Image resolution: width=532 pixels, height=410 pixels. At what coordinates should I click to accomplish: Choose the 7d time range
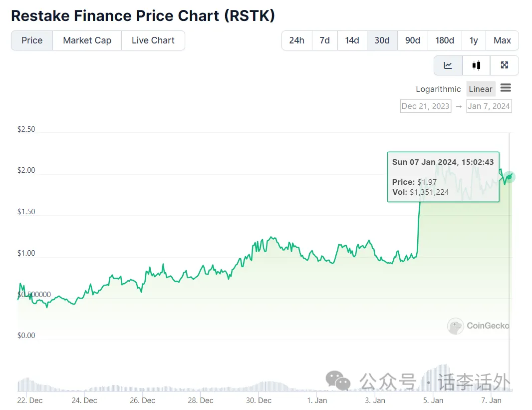[x=325, y=40]
